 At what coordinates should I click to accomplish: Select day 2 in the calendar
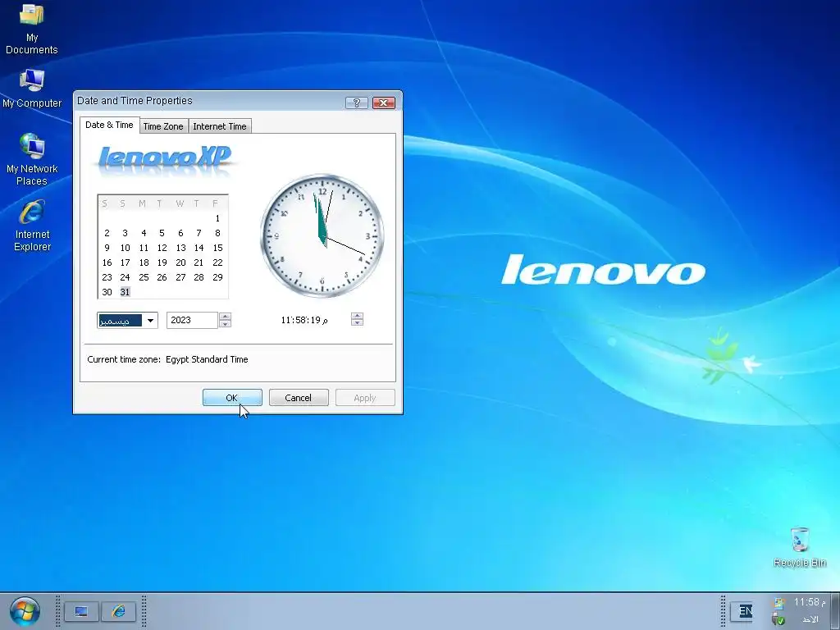(107, 233)
